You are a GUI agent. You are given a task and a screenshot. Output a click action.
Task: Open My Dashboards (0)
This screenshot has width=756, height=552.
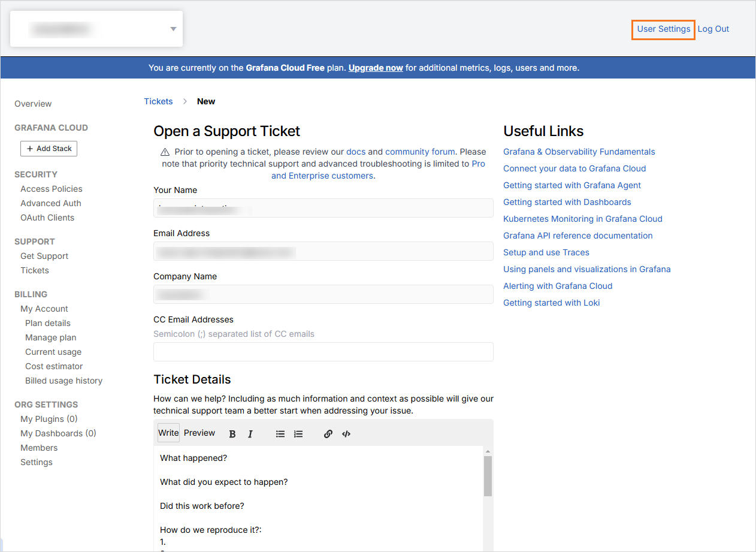(x=59, y=433)
